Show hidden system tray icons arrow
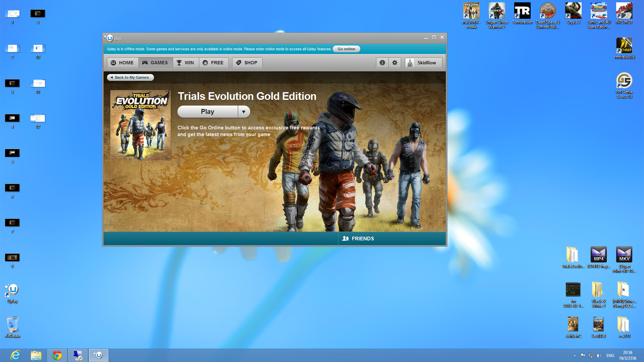Image resolution: width=644 pixels, height=362 pixels. click(575, 356)
